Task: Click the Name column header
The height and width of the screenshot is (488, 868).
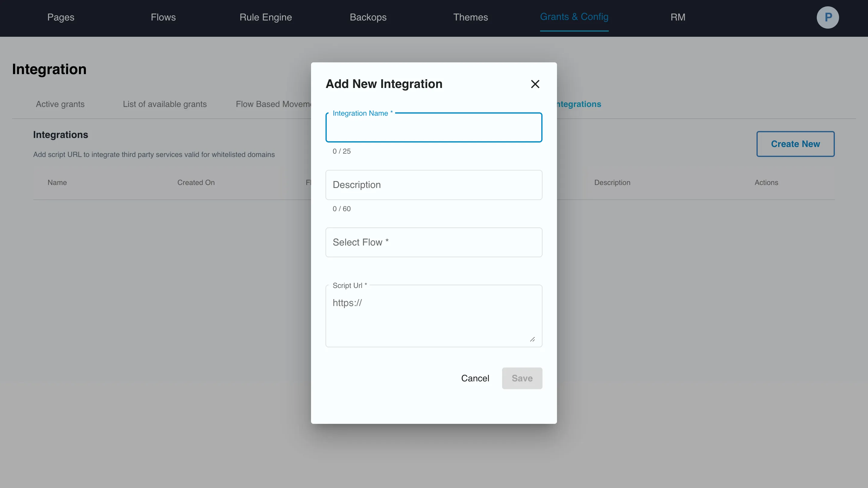Action: click(57, 183)
